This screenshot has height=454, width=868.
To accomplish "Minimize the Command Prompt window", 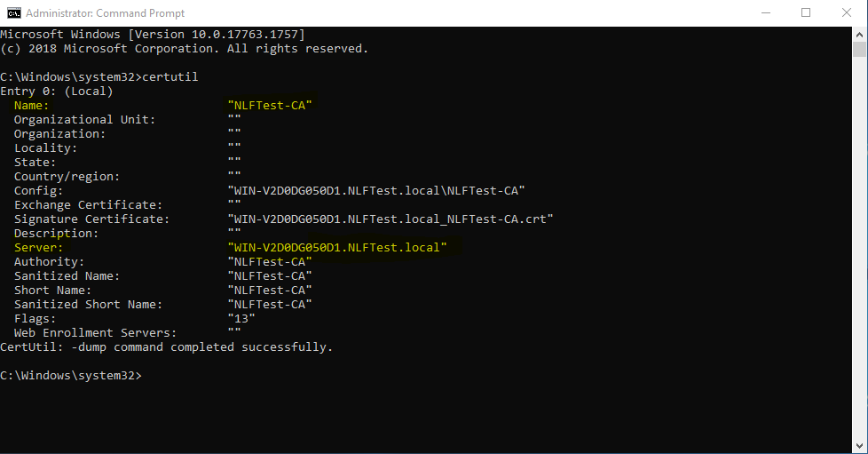I will coord(764,12).
